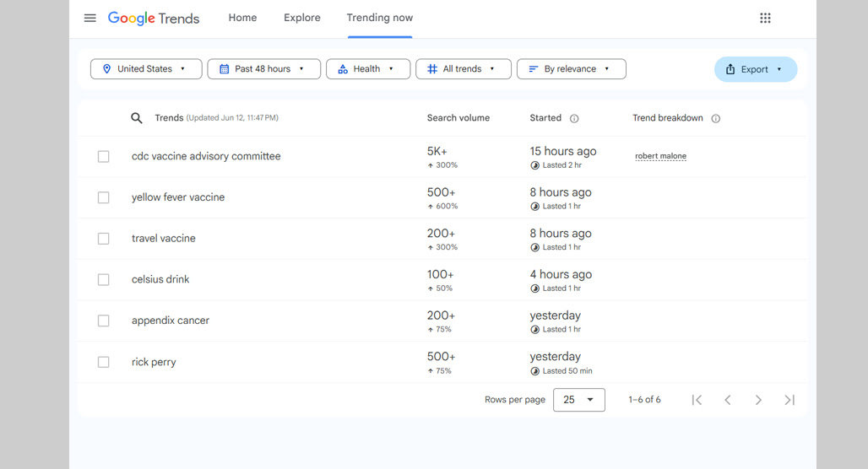Change Rows per page from 25
Image resolution: width=868 pixels, height=469 pixels.
(x=579, y=400)
